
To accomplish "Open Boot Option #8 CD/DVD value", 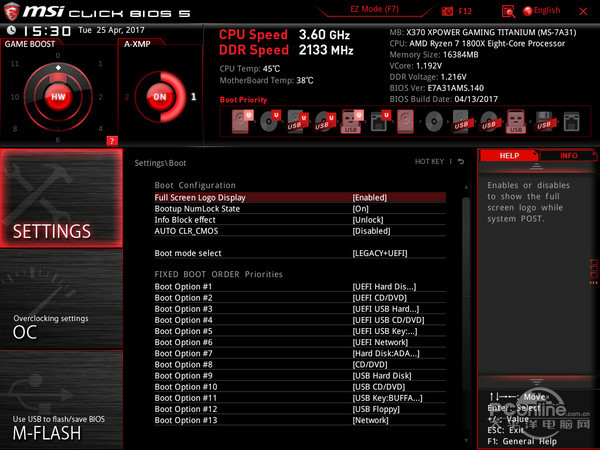I will point(370,364).
